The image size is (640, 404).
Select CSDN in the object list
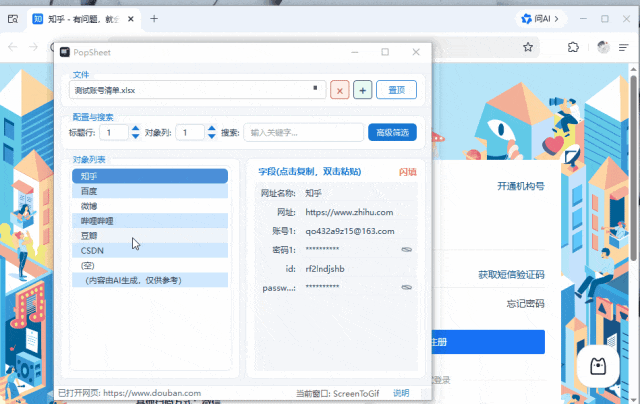[x=150, y=251]
